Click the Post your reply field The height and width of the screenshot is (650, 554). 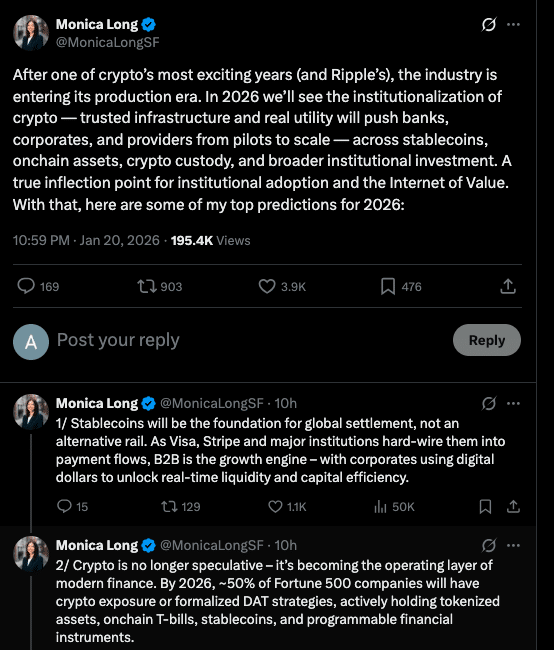(249, 340)
